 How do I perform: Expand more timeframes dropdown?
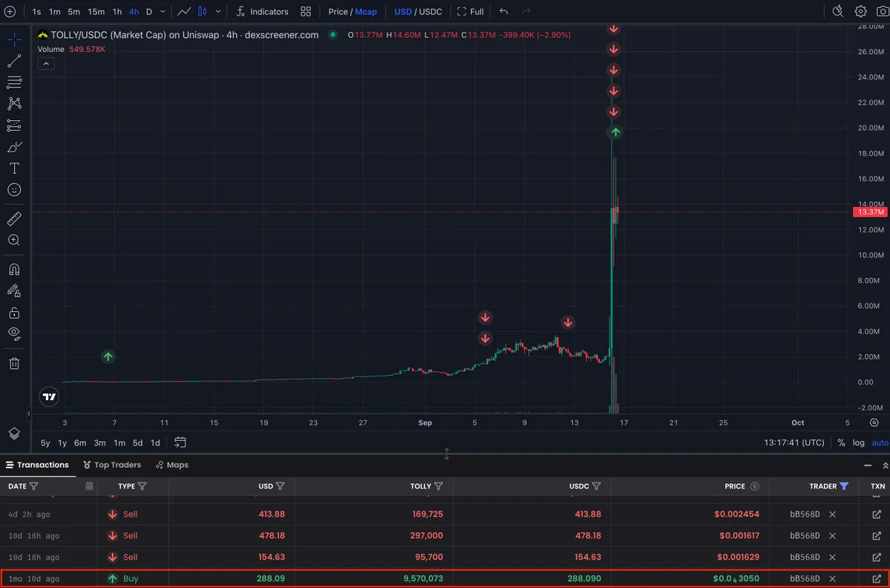tap(163, 11)
